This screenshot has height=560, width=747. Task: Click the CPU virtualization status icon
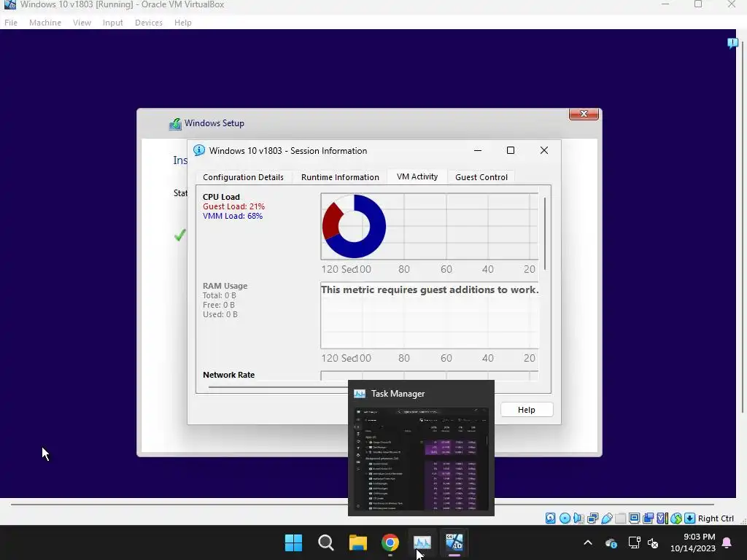(662, 518)
